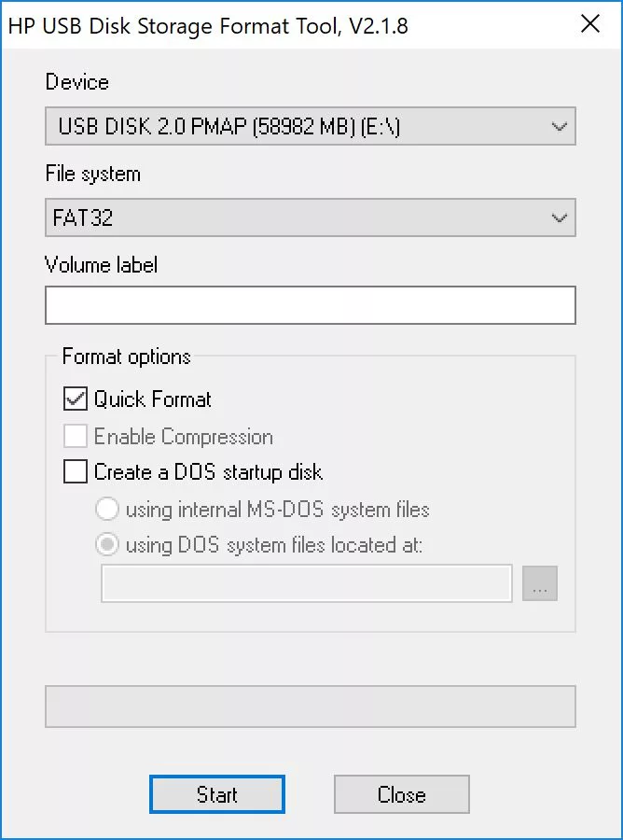Screen dimensions: 623x840
Task: Click the Enable Compression checkbox
Action: point(76,437)
